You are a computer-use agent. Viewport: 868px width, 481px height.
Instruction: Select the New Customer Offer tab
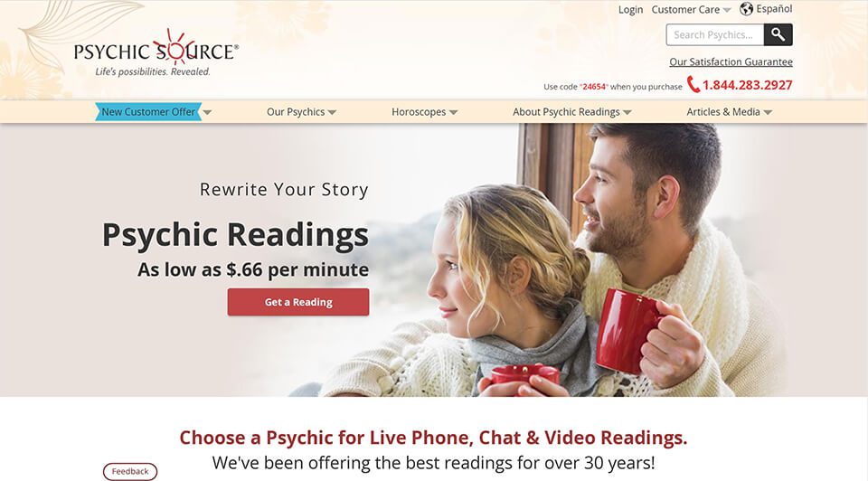[x=148, y=112]
